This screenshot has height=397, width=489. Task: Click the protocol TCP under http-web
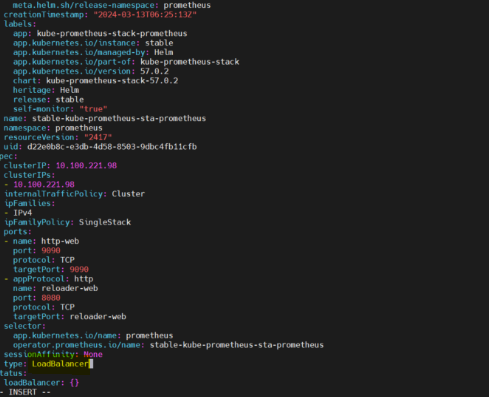coord(67,260)
